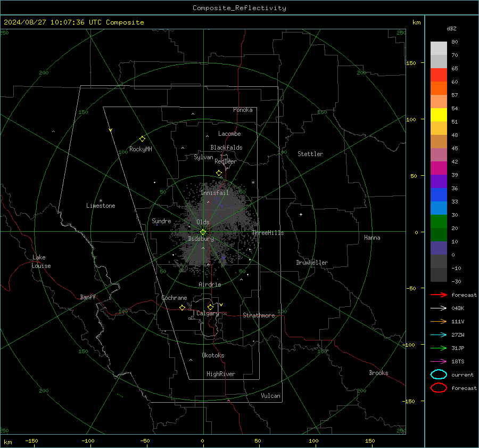Select the blue 33-36 dBZ swatch
The height and width of the screenshot is (448, 479).
439,194
